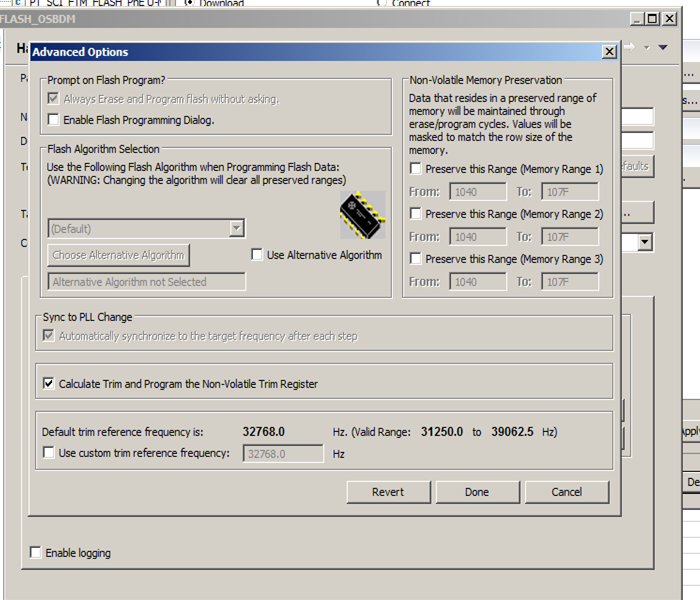Toggle Enable logging checkbox
The image size is (700, 600).
35,552
